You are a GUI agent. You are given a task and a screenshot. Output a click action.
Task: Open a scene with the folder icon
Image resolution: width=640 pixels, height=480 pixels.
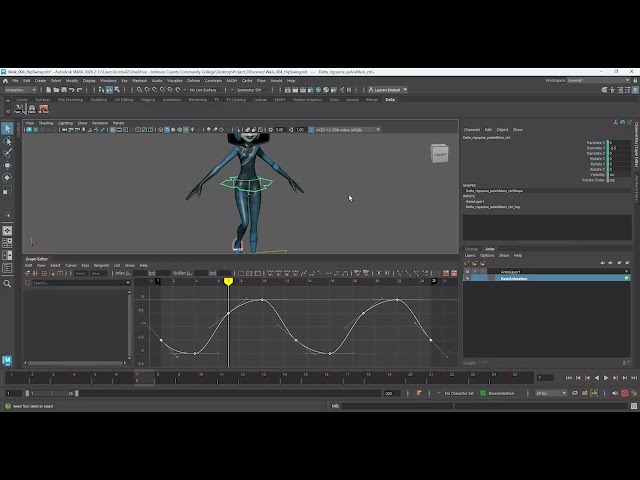[56, 90]
